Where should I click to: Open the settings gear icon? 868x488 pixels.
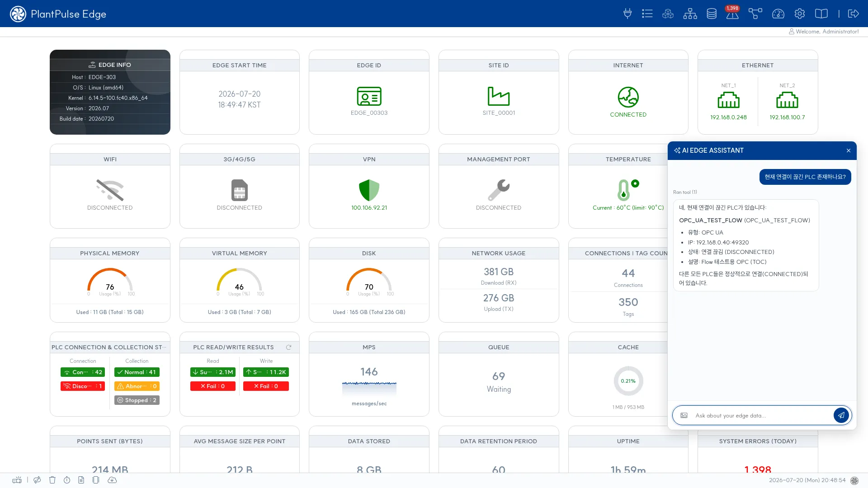[800, 14]
